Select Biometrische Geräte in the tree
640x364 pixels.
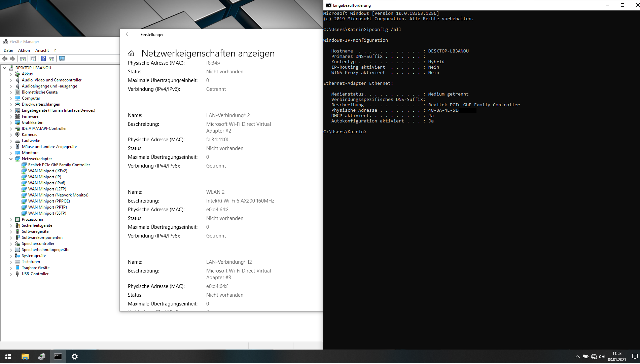40,92
